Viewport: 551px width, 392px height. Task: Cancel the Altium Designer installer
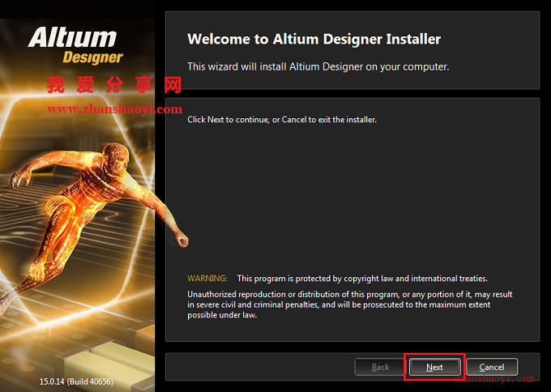[x=492, y=367]
